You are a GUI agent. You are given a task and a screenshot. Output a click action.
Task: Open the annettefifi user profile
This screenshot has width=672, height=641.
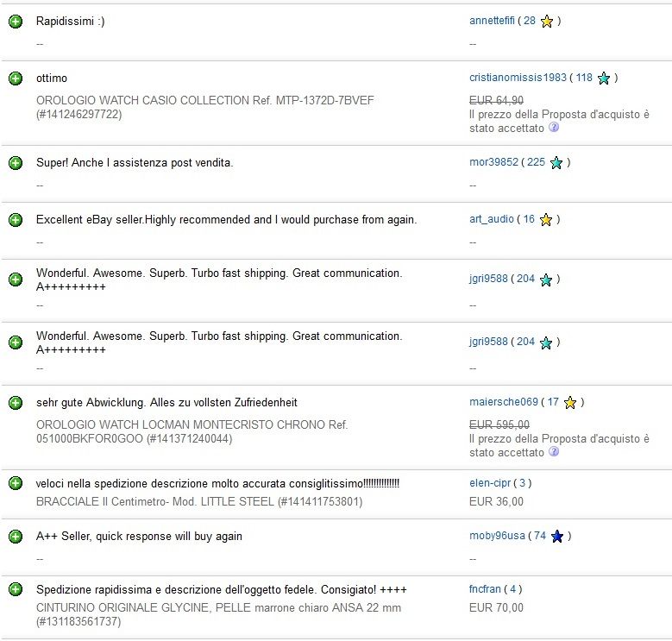[x=493, y=21]
